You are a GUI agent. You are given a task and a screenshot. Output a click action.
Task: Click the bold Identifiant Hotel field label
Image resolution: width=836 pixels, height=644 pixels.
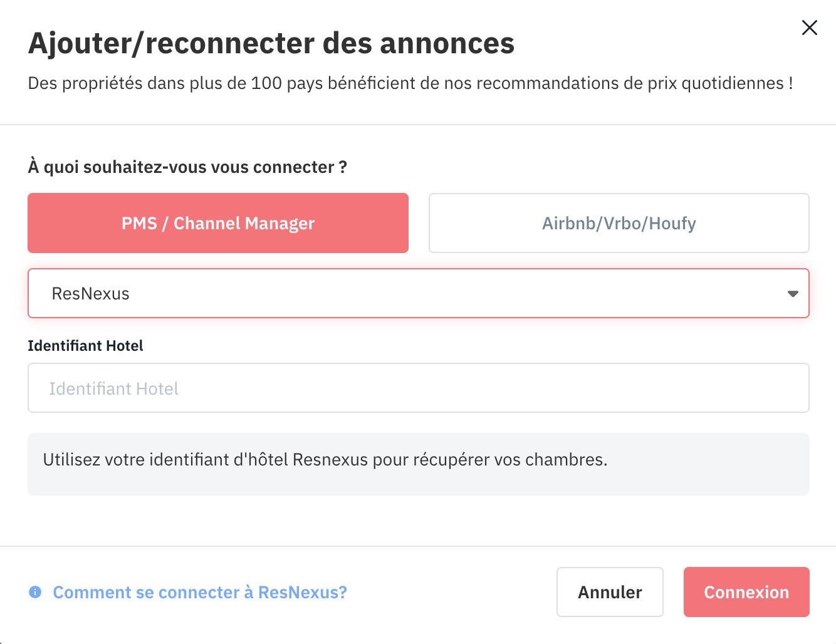pyautogui.click(x=85, y=346)
